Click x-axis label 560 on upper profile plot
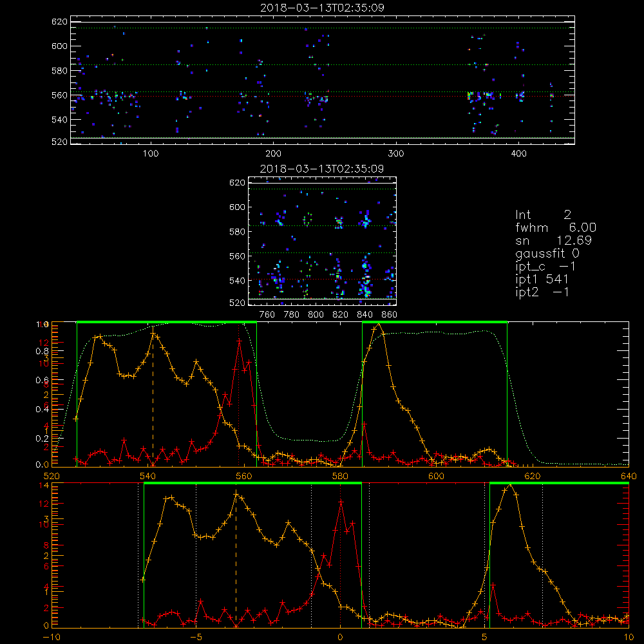 pyautogui.click(x=244, y=476)
